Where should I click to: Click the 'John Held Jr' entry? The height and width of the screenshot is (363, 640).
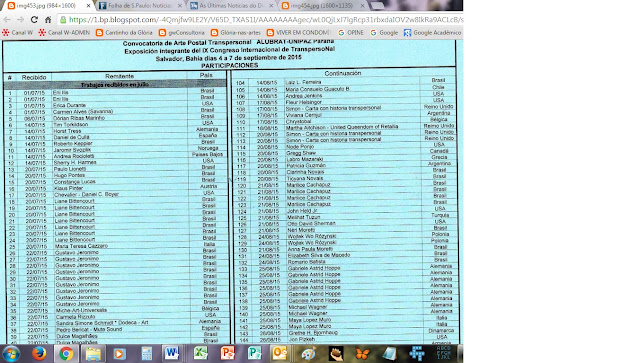point(302,211)
